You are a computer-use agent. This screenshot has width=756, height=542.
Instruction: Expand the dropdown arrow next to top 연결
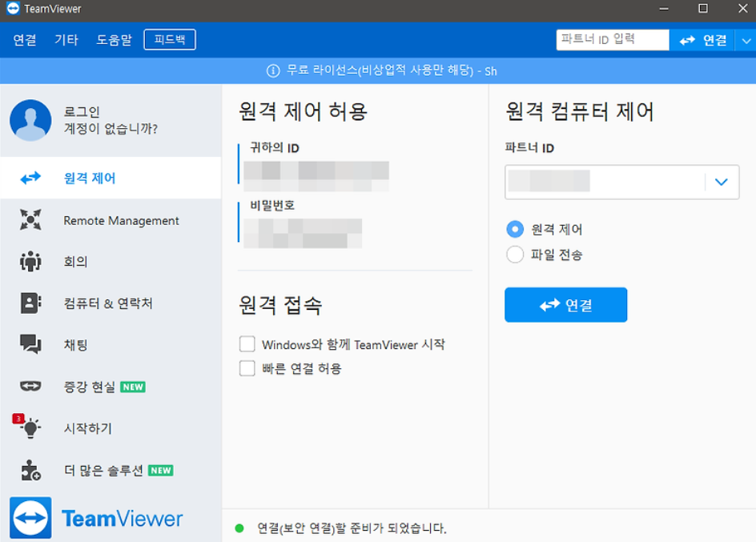click(746, 41)
